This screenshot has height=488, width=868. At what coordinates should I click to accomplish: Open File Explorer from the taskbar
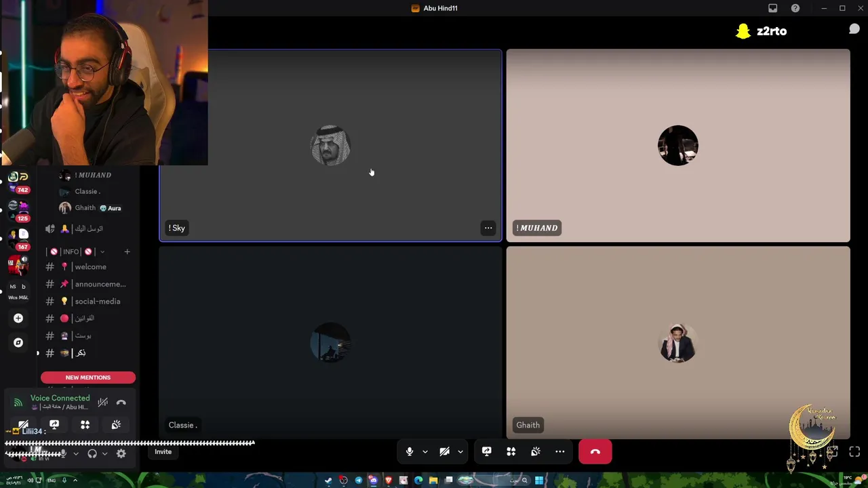(433, 481)
